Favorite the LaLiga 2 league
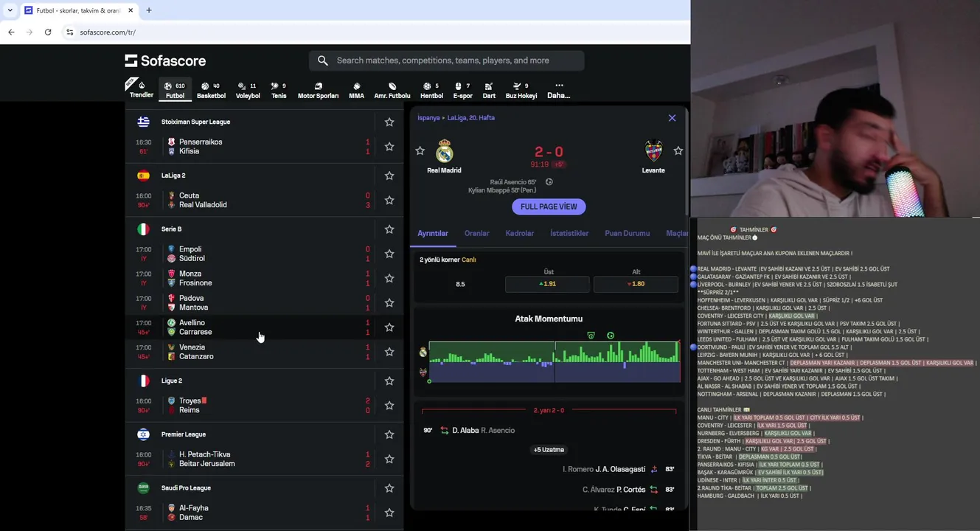 [389, 176]
